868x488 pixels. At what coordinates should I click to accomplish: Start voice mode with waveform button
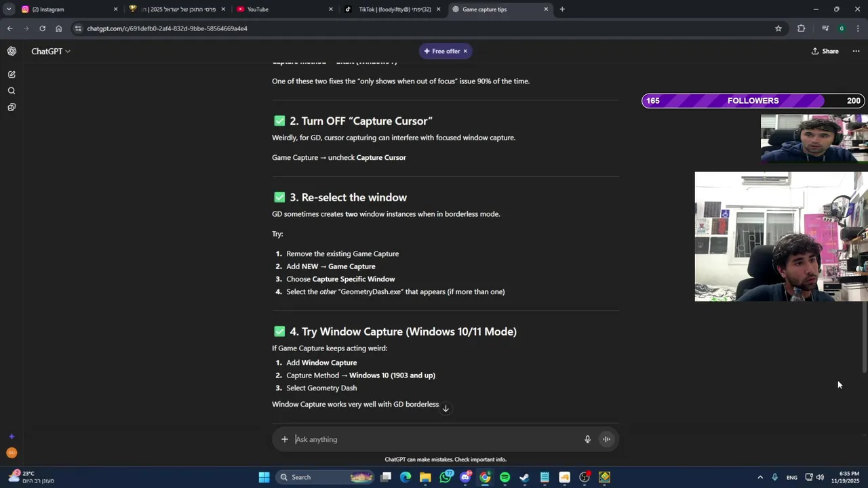606,439
